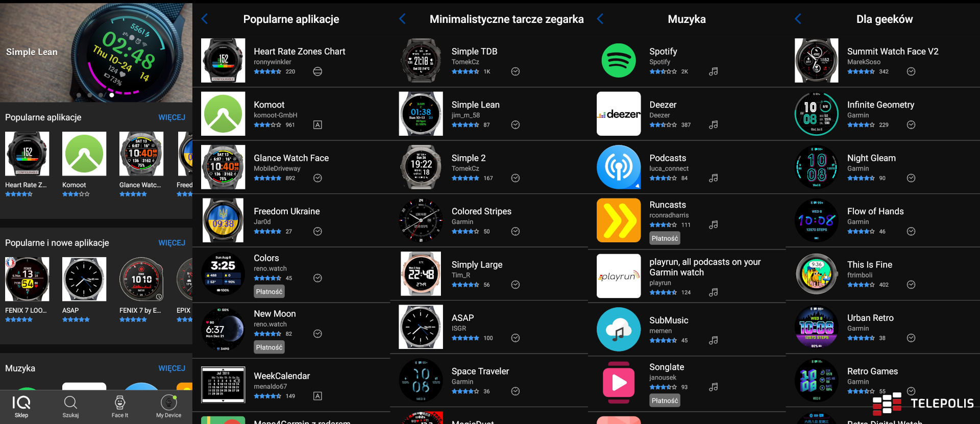980x424 pixels.
Task: Tap the Deezer app icon
Action: [619, 114]
